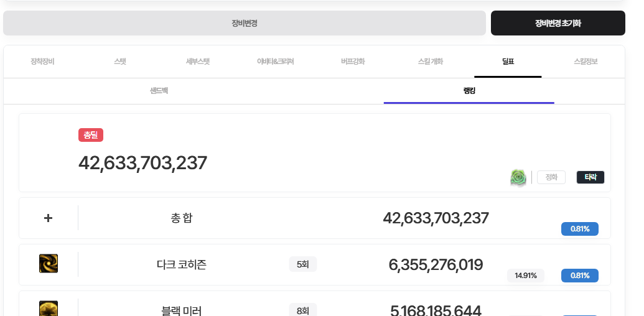This screenshot has height=316, width=644.
Task: Select the 버프강화 tab
Action: coord(353,62)
